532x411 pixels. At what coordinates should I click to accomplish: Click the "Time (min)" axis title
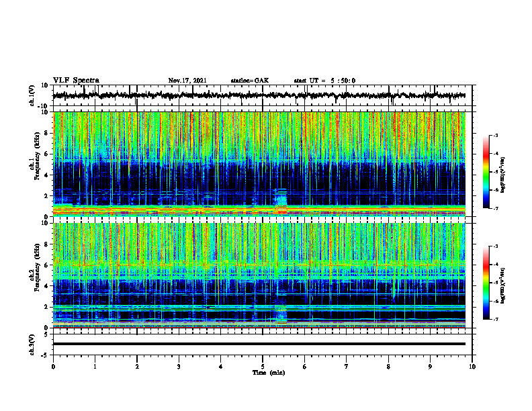[x=269, y=373]
